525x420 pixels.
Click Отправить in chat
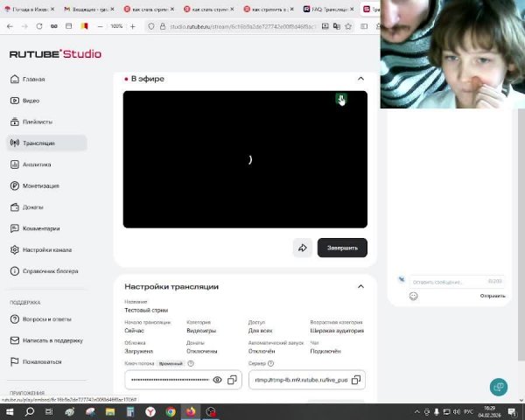tap(492, 296)
